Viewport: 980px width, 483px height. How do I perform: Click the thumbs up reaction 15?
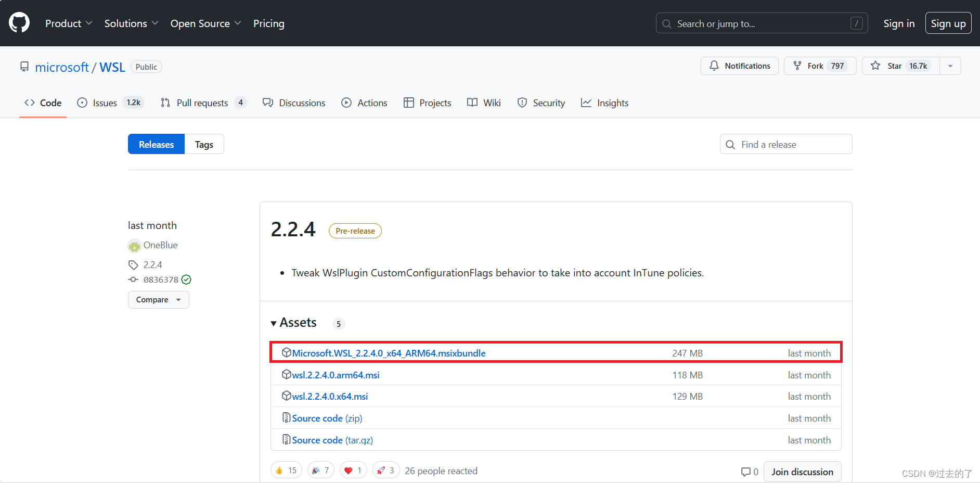[x=286, y=470]
